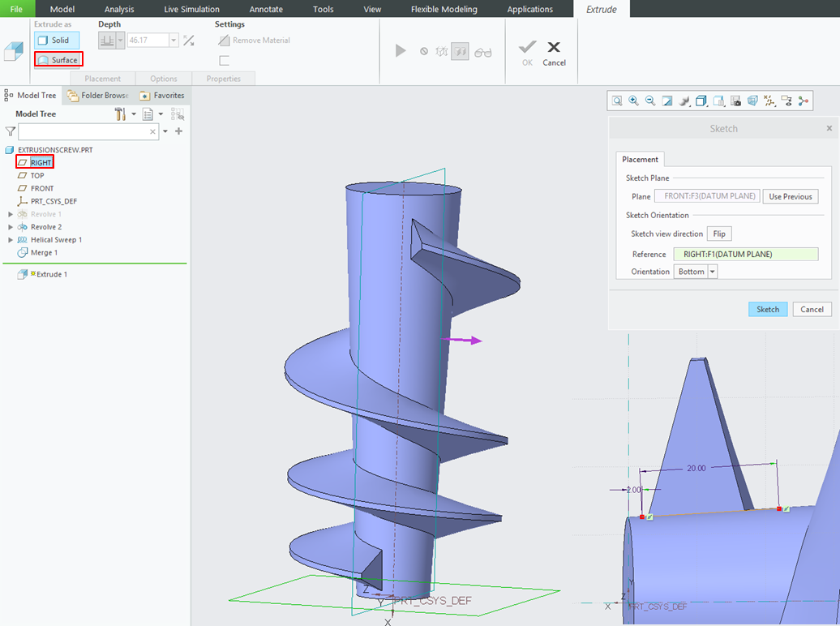
Task: Click the flip depth direction icon
Action: (x=189, y=41)
